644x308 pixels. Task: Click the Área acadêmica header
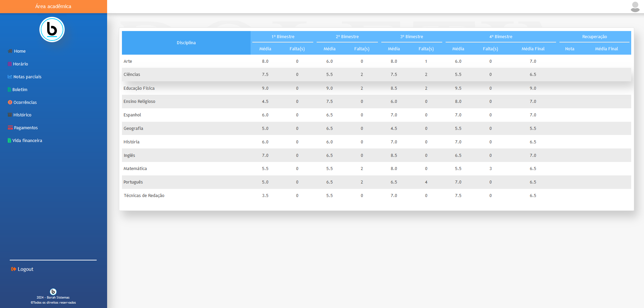point(53,6)
